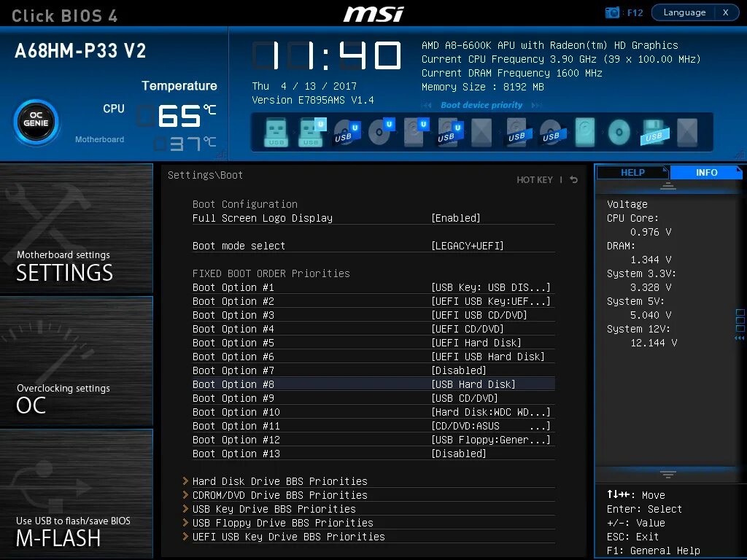
Task: Select the UEFI CD/DVD disc boot icon
Action: coord(381,132)
